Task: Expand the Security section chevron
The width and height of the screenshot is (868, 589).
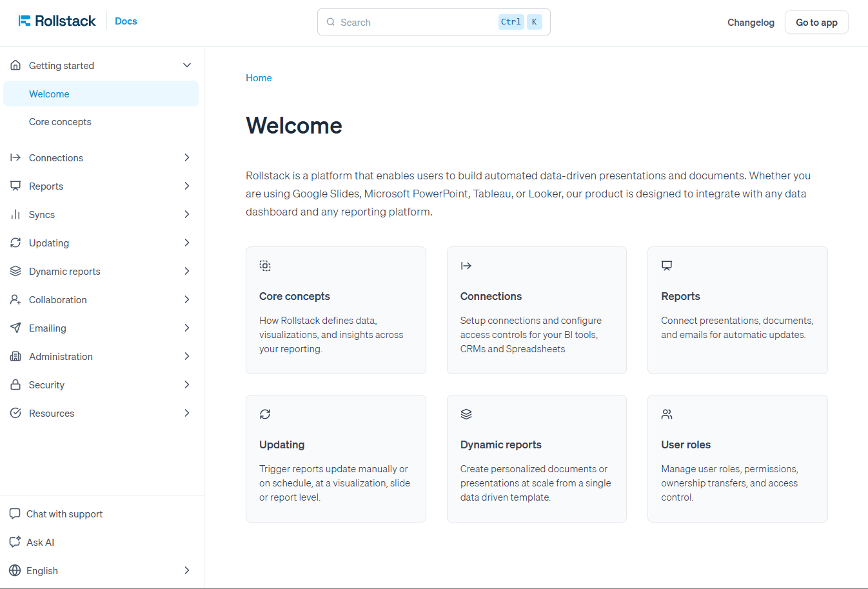Action: tap(187, 384)
